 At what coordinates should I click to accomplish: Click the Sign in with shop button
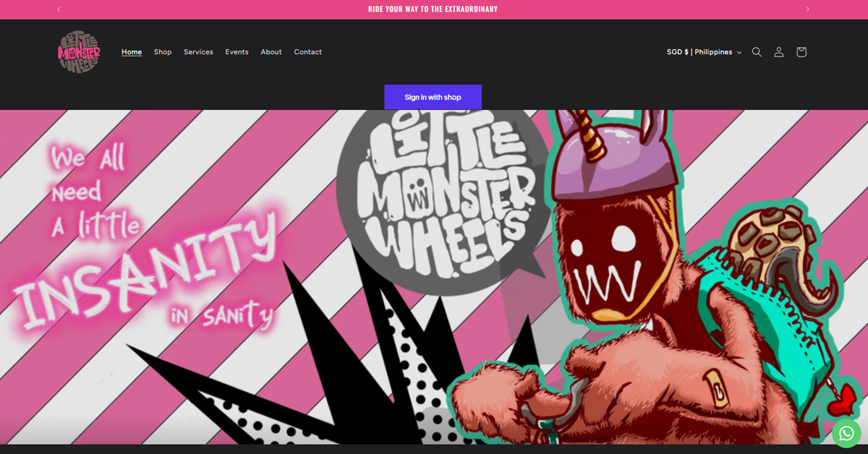(433, 97)
